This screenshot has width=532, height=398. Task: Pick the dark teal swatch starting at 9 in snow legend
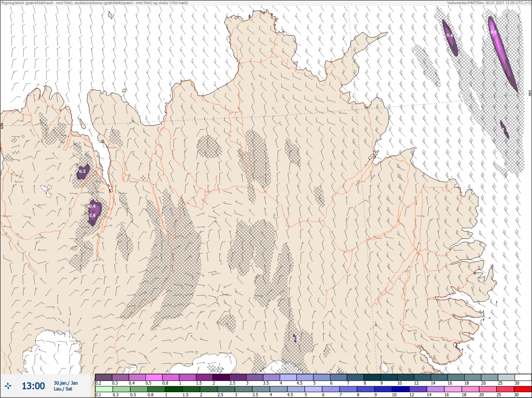(389, 377)
